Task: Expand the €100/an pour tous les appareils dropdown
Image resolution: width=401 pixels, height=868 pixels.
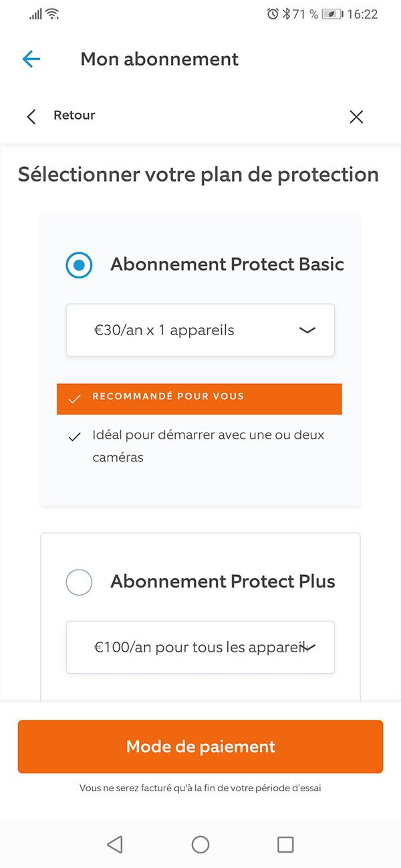Action: tap(200, 647)
